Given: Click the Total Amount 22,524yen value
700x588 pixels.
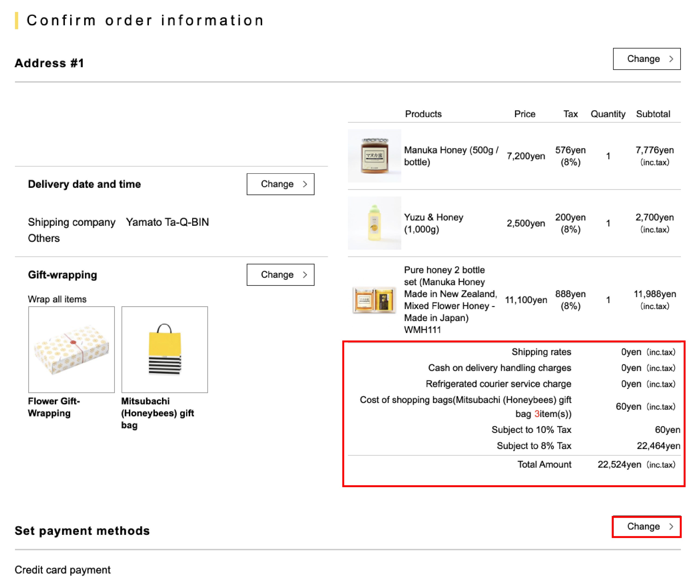Looking at the screenshot, I should click(x=619, y=464).
